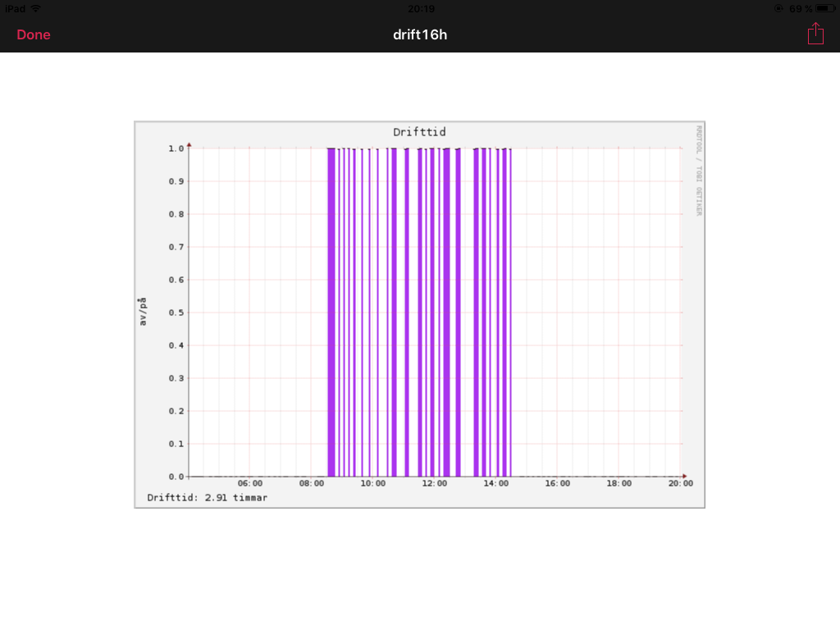
Task: Click the 16:00 x-axis label
Action: coord(558,483)
